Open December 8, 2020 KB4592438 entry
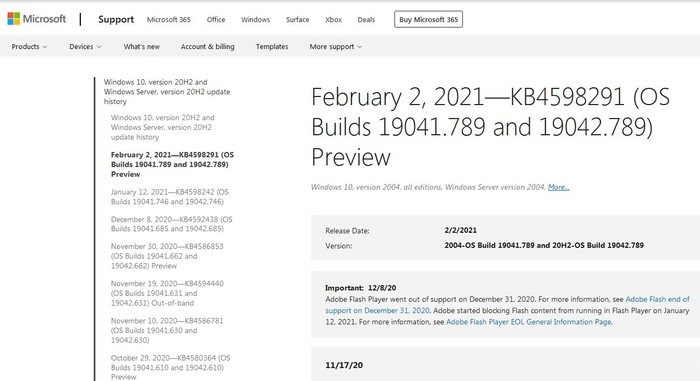The width and height of the screenshot is (700, 381). [171, 224]
